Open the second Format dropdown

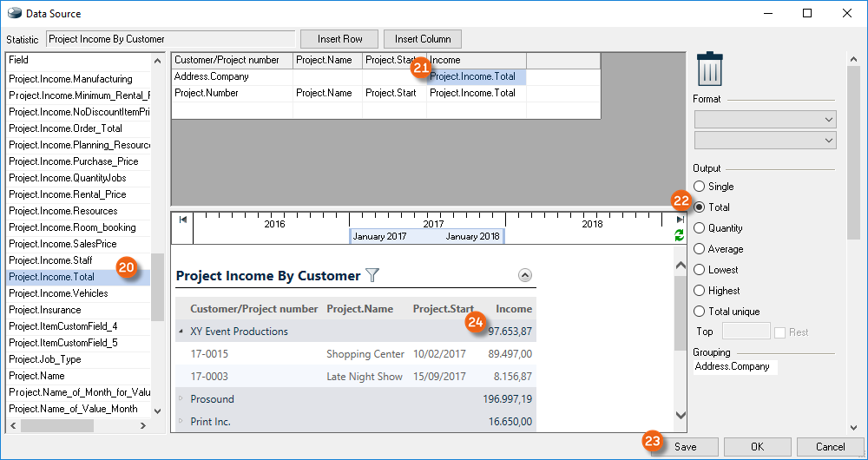pos(765,141)
